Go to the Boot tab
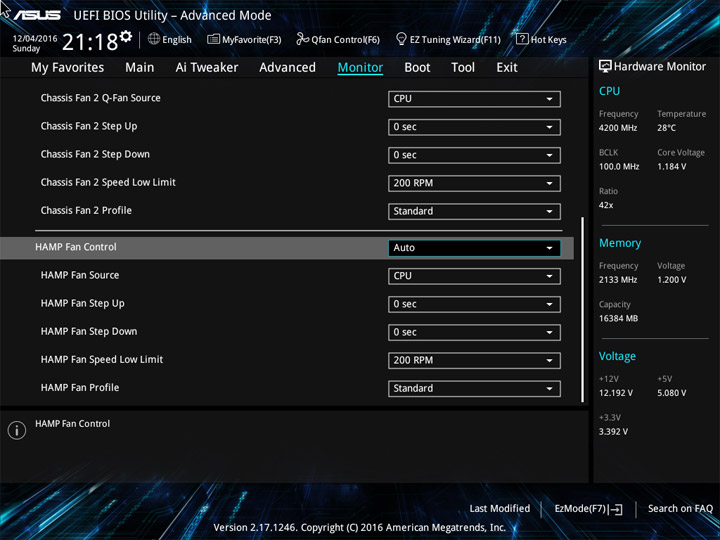 [417, 68]
